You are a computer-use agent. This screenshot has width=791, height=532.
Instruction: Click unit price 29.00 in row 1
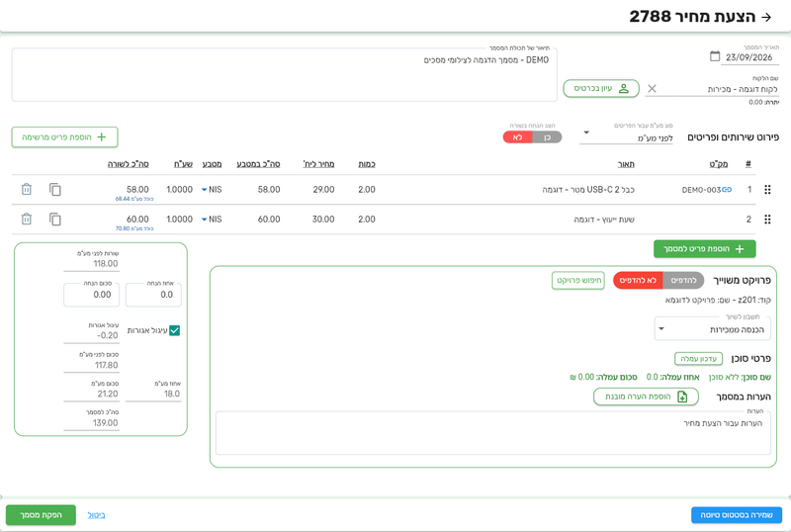tap(323, 190)
